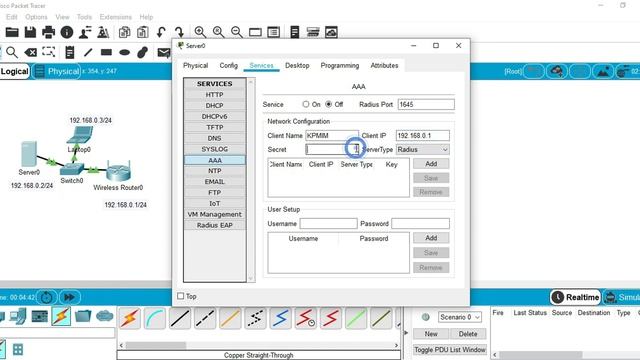Viewport: 640px width, 360px height.
Task: Click Add in Network Configuration
Action: [x=431, y=164]
